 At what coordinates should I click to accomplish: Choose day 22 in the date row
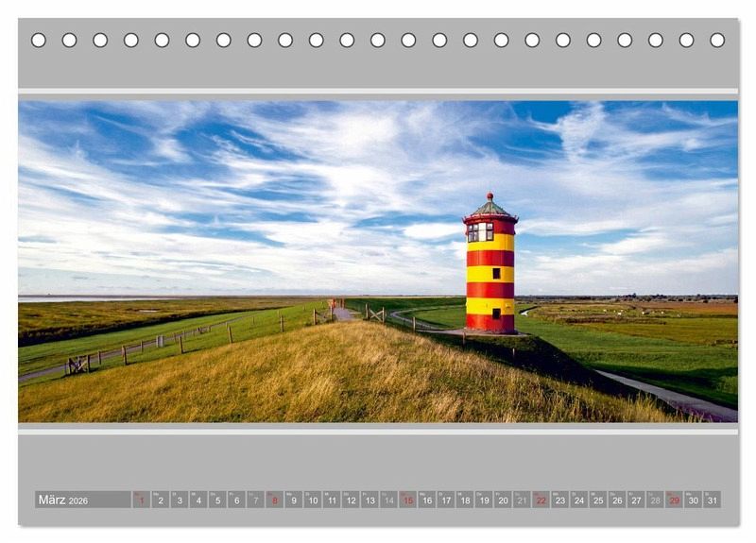click(x=541, y=500)
